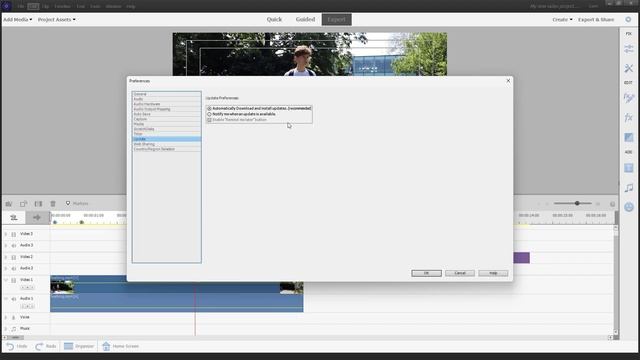The height and width of the screenshot is (360, 640).
Task: Click the fit-to-timeline icon right of zoom slider
Action: coord(612,204)
